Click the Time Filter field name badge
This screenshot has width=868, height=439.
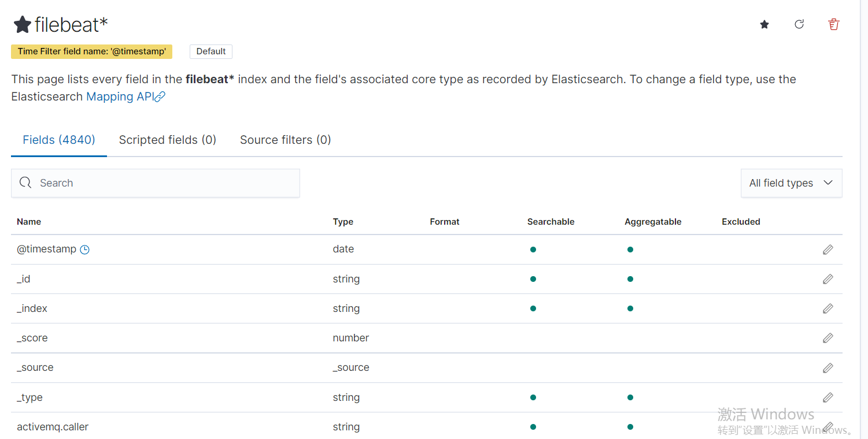click(x=91, y=51)
